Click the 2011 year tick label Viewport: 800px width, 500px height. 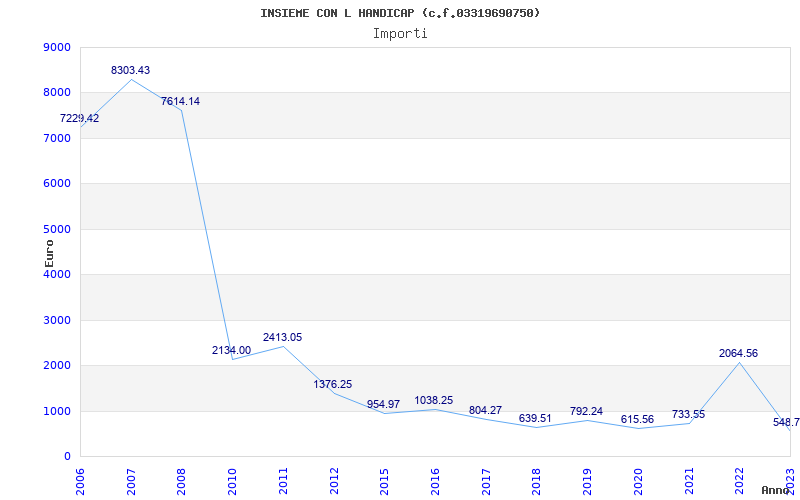[283, 482]
